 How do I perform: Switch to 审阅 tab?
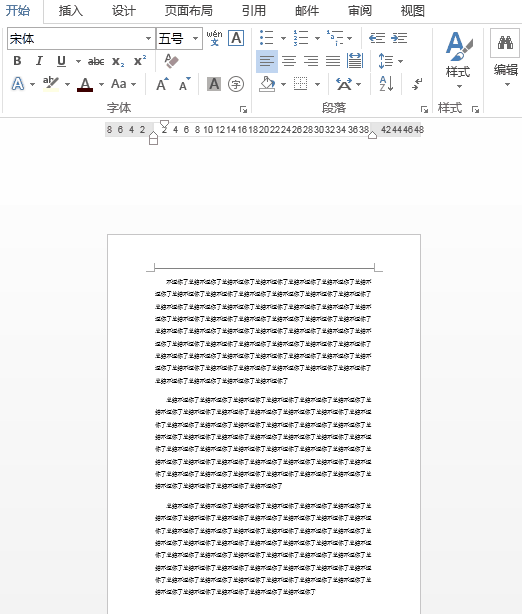click(359, 11)
